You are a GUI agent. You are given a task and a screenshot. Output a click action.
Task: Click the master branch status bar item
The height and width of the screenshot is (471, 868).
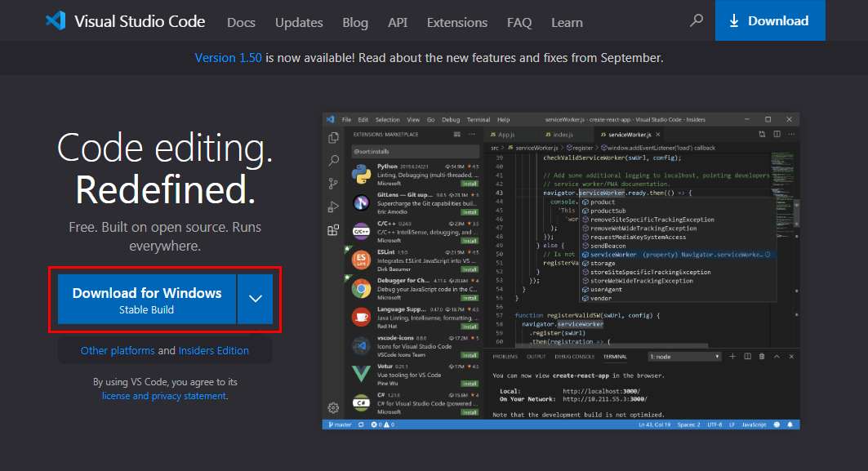[340, 424]
